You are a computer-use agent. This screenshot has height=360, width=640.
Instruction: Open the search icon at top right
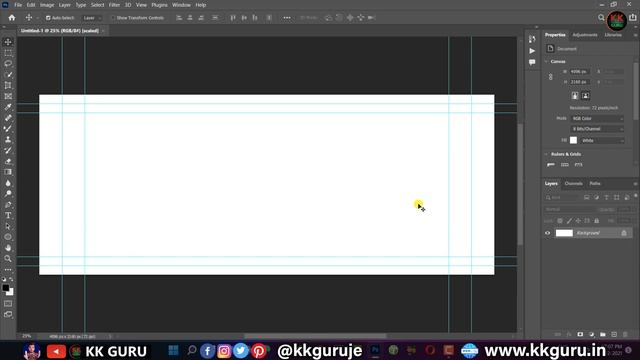click(601, 18)
